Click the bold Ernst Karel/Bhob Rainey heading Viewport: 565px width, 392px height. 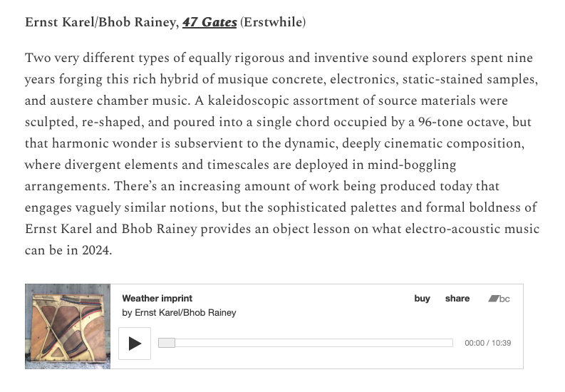tap(100, 22)
